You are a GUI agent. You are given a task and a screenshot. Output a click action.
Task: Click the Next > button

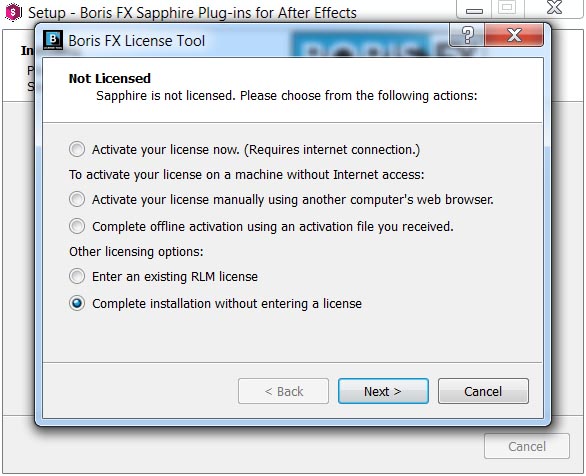[x=383, y=391]
